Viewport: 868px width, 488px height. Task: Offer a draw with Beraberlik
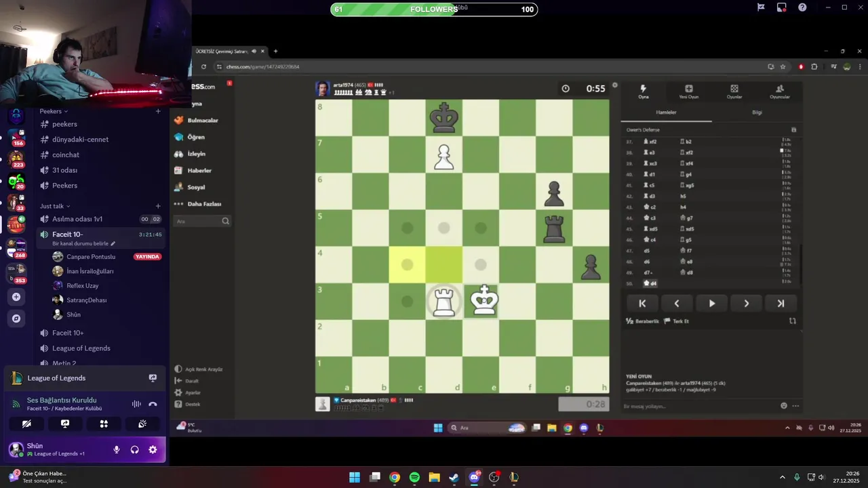642,321
